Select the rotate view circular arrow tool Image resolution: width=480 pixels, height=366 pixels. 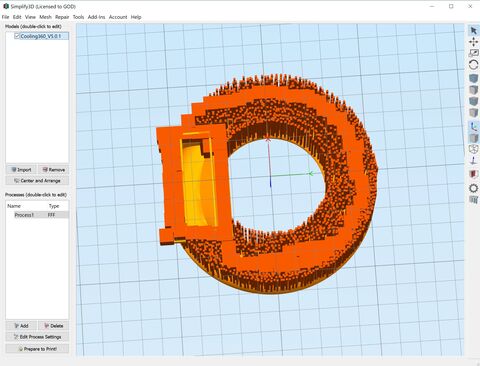473,65
